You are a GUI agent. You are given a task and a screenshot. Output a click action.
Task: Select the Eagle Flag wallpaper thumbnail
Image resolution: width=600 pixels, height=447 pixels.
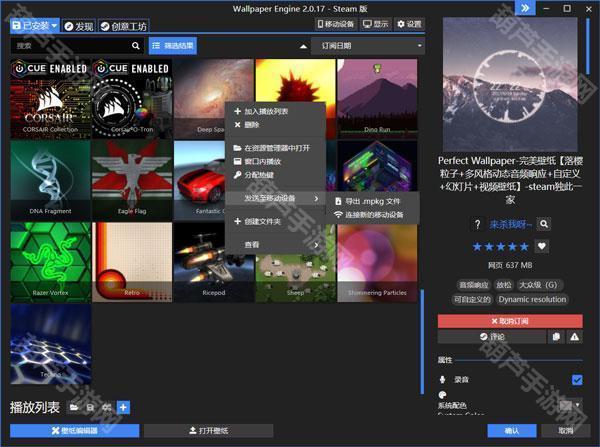point(132,180)
